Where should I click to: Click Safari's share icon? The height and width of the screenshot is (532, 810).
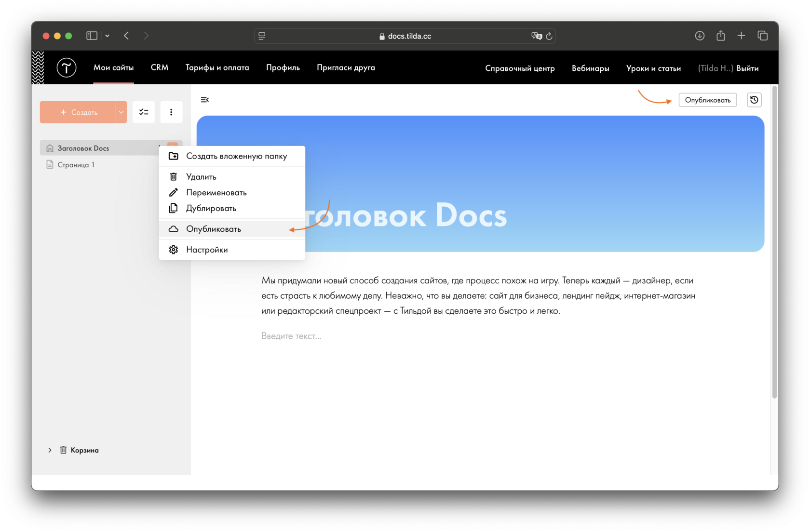[x=721, y=35]
